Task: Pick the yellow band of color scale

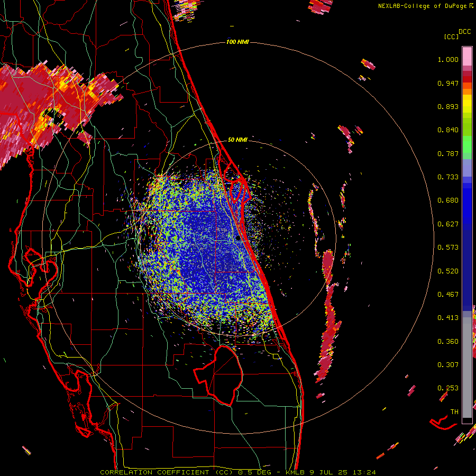Action: (x=467, y=104)
